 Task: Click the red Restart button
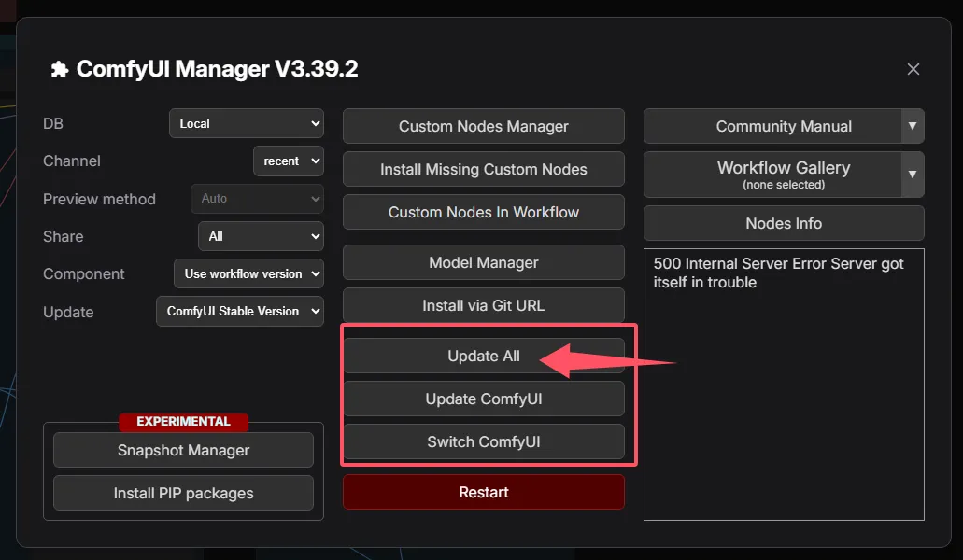(483, 492)
